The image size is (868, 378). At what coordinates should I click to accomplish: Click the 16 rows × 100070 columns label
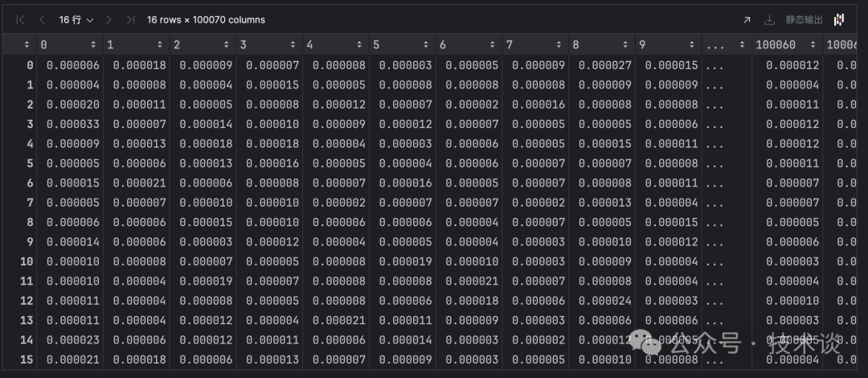pos(206,20)
